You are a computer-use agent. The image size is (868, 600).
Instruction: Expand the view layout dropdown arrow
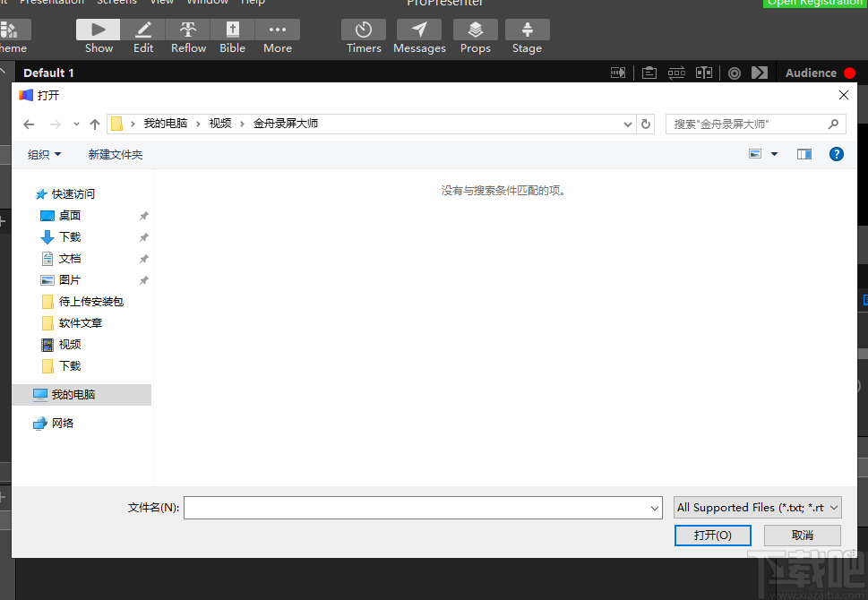point(774,153)
